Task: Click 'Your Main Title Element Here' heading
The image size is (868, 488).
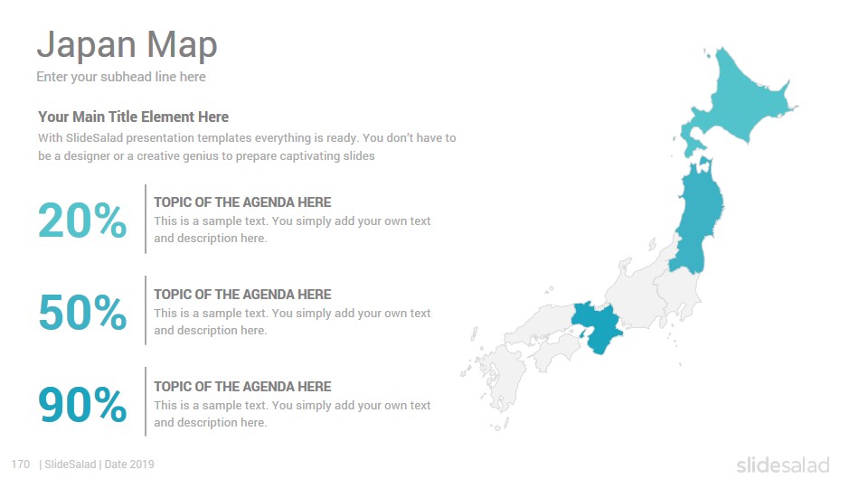Action: point(134,117)
